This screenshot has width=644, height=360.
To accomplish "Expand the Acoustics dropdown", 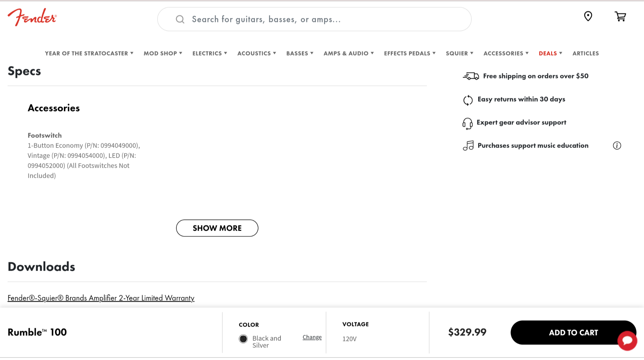I will 257,53.
